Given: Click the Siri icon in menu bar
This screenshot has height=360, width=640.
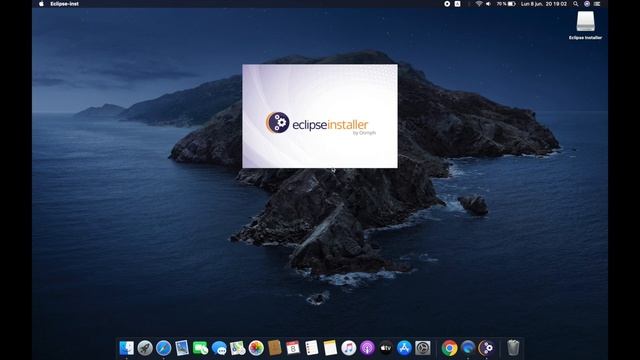Looking at the screenshot, I should pyautogui.click(x=587, y=4).
